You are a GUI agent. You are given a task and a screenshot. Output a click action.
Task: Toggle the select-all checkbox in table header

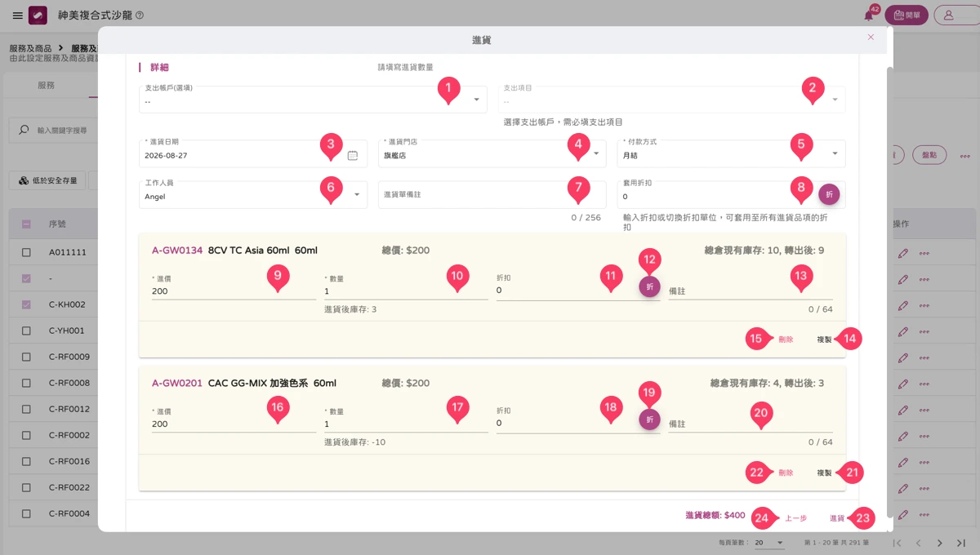coord(26,224)
